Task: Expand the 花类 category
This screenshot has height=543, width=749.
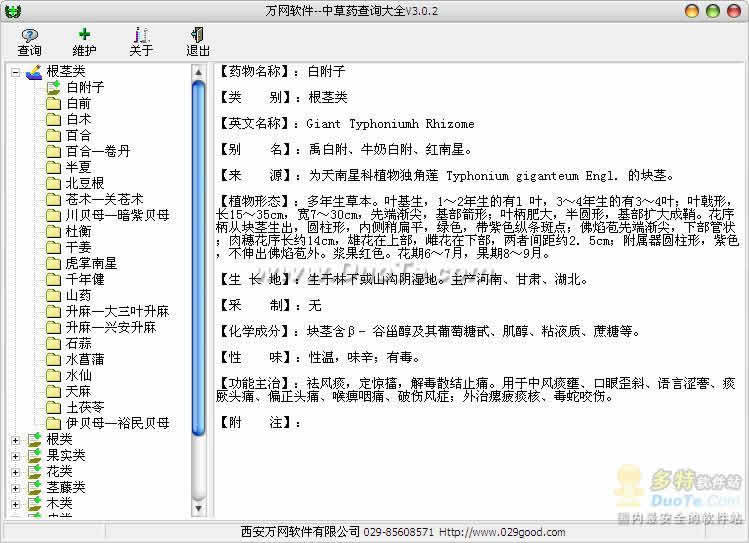Action: point(15,471)
